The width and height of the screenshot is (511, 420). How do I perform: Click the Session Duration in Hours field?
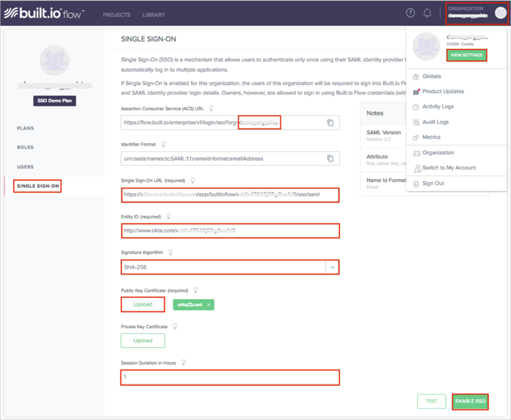[x=230, y=377]
